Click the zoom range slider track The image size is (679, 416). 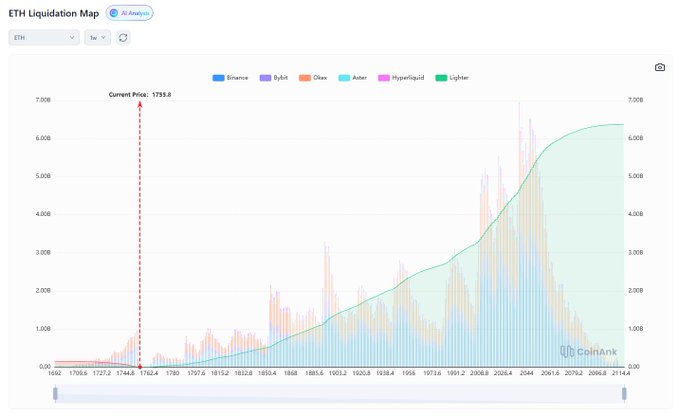click(x=340, y=394)
